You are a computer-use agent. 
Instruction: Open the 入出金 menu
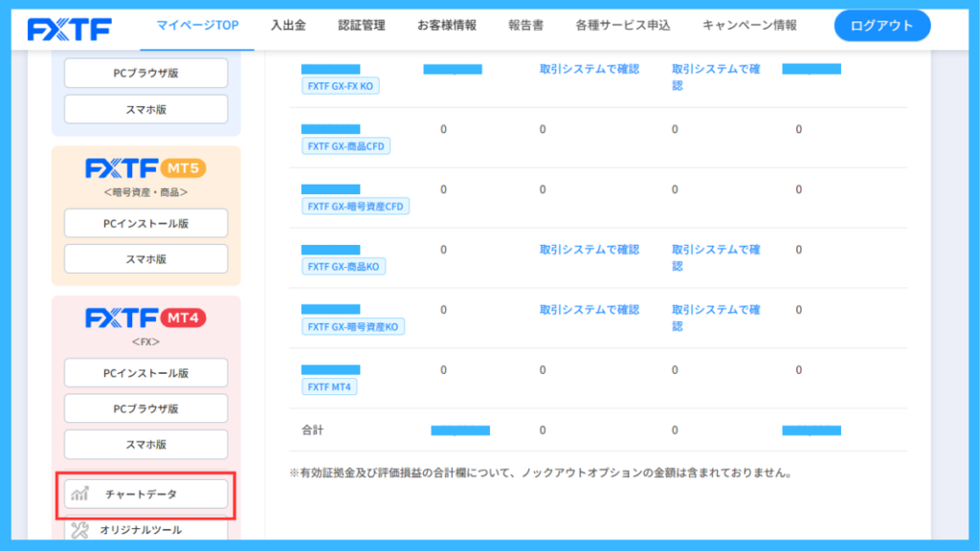(288, 26)
